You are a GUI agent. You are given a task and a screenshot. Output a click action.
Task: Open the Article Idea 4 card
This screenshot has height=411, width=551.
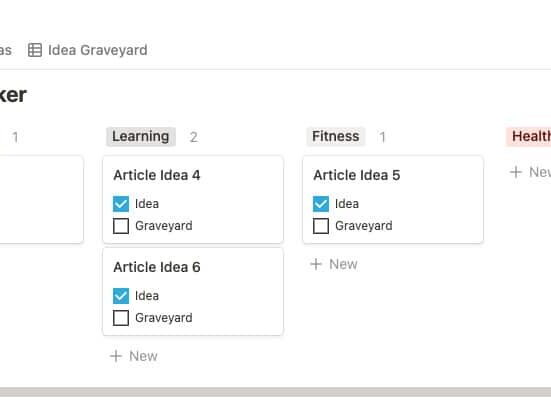[x=193, y=200]
